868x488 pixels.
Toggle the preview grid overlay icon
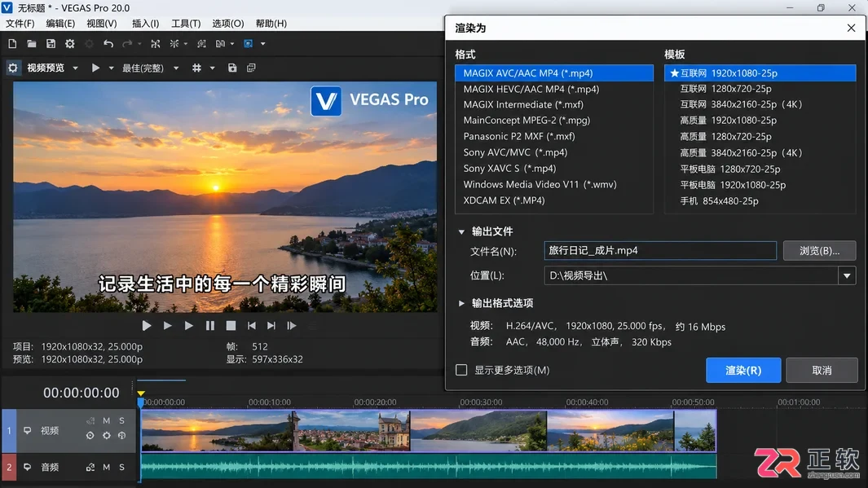click(x=196, y=68)
